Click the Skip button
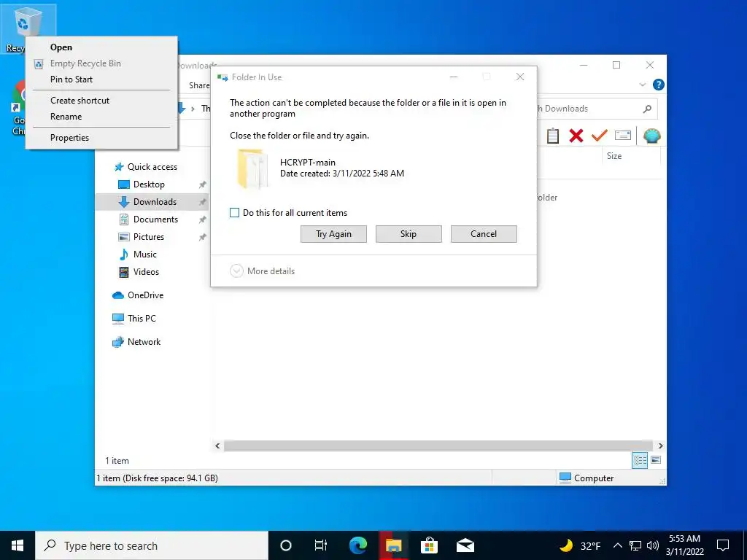The image size is (747, 560). point(409,234)
